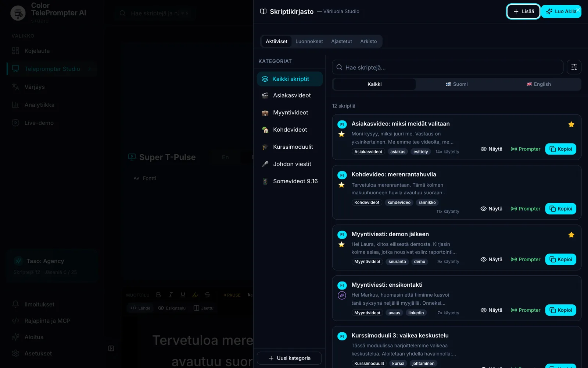Toggle favorite star on Myyntiviesti: demon jälkeen

pos(571,235)
